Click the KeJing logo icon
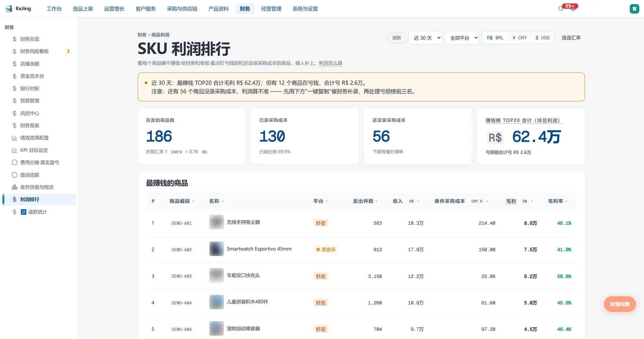The height and width of the screenshot is (339, 644). coord(9,8)
